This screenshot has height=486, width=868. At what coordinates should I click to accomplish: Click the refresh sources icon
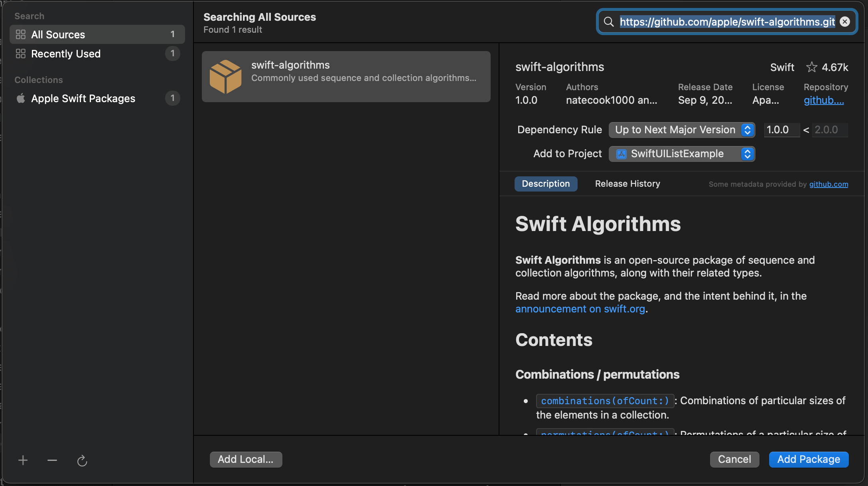(x=82, y=459)
